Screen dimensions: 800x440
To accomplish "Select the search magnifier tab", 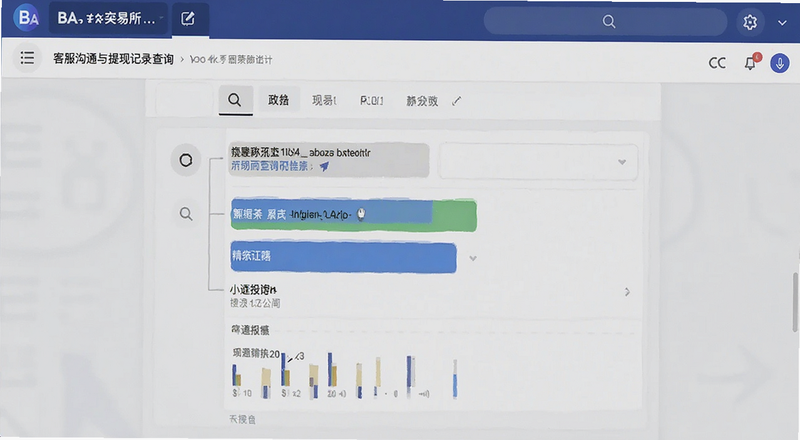I will [x=235, y=100].
